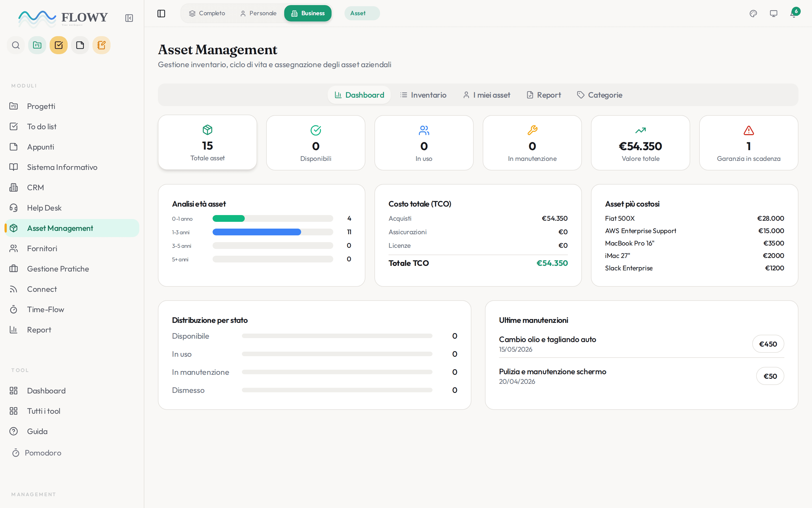812x508 pixels.
Task: Open the notes page quick-access icon
Action: click(80, 45)
